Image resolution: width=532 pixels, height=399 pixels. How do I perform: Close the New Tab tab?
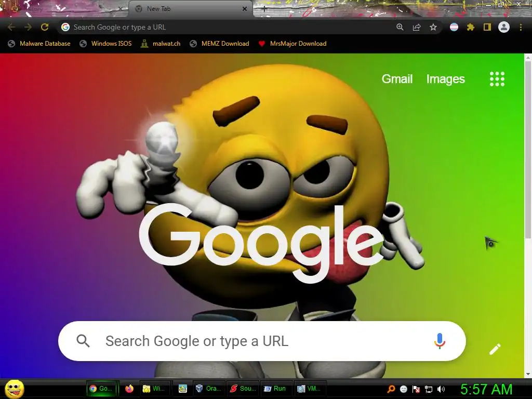click(245, 9)
